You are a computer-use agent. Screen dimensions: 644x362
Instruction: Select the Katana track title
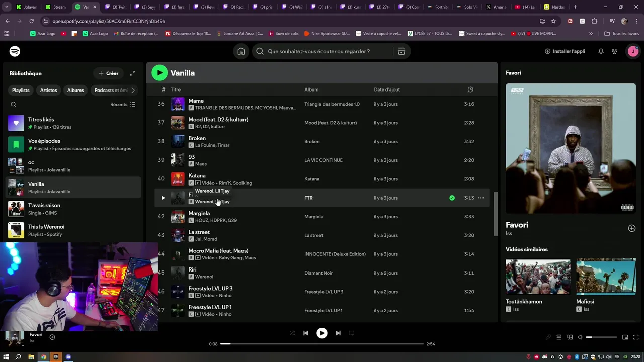click(197, 176)
